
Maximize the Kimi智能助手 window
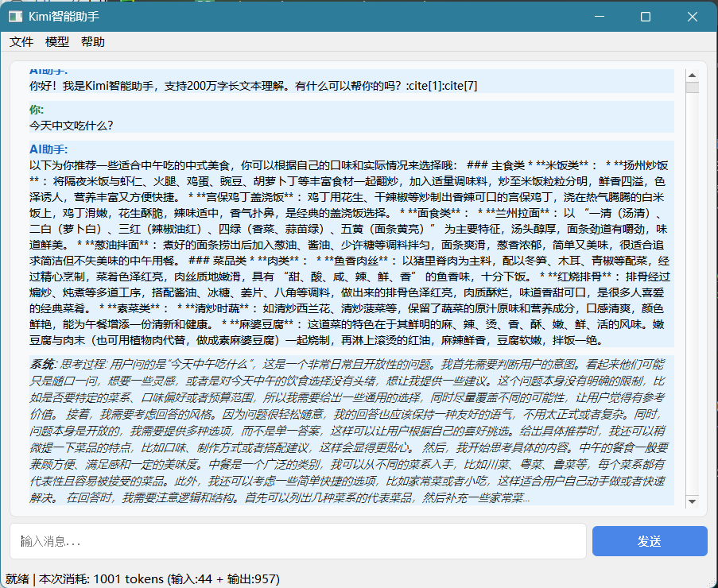pyautogui.click(x=646, y=17)
